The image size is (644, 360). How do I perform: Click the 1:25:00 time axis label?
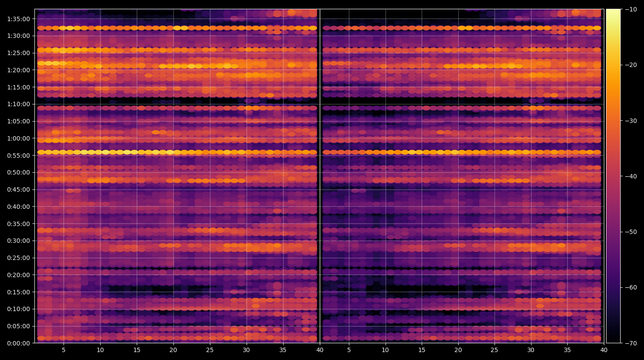(x=19, y=53)
